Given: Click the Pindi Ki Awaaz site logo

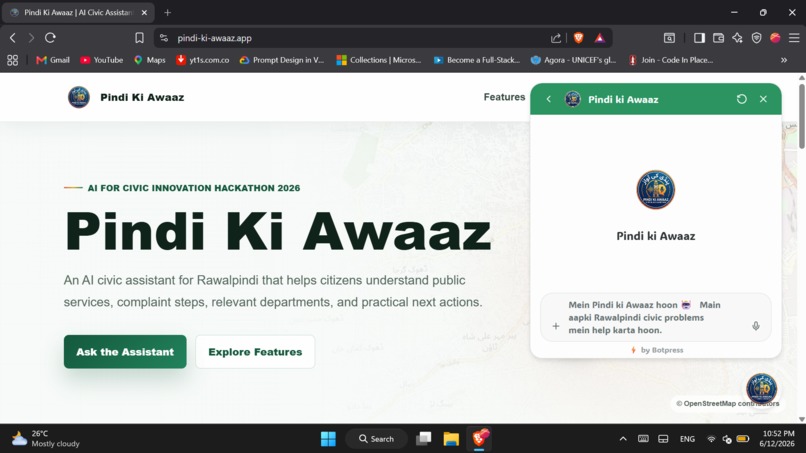Looking at the screenshot, I should click(79, 97).
